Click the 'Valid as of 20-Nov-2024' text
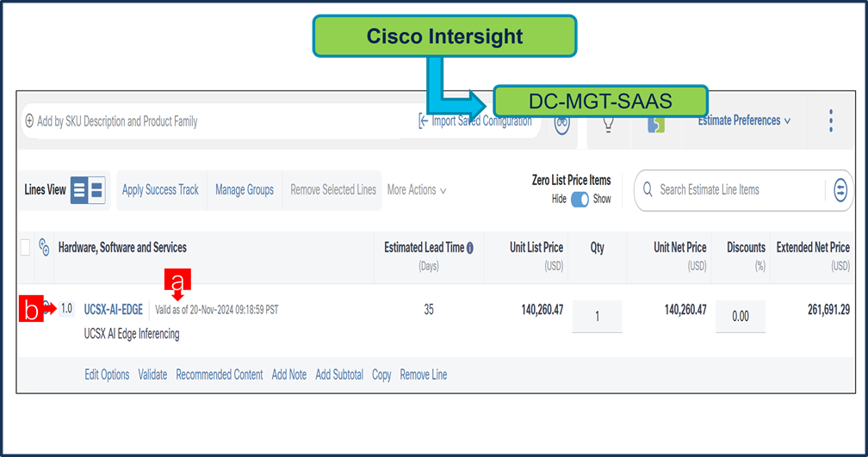 click(x=216, y=310)
